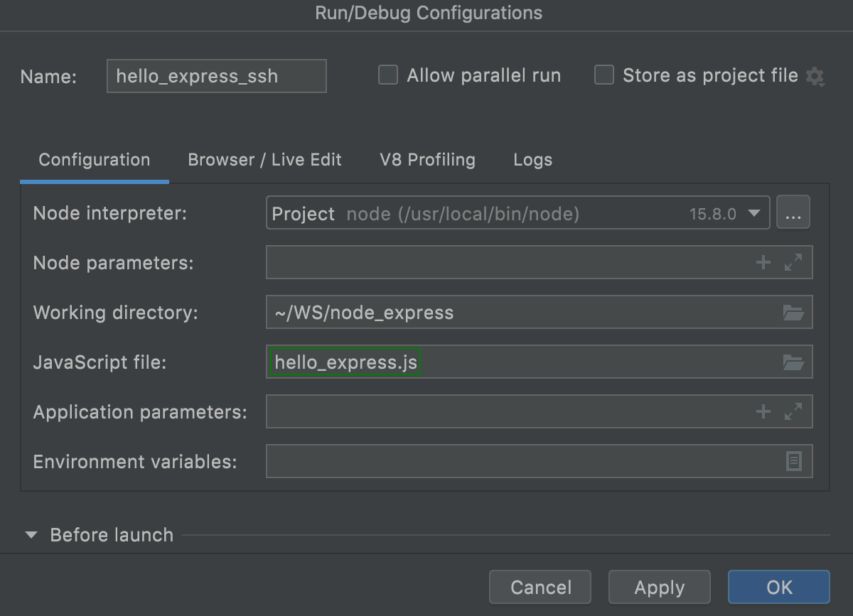Enable Allow parallel run checkbox
853x616 pixels.
pos(388,75)
